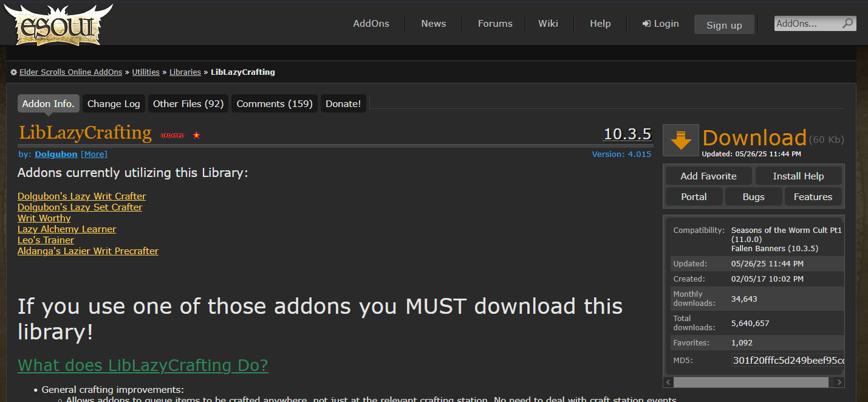This screenshot has height=402, width=868.
Task: Open the Utilities breadcrumb link
Action: point(146,72)
